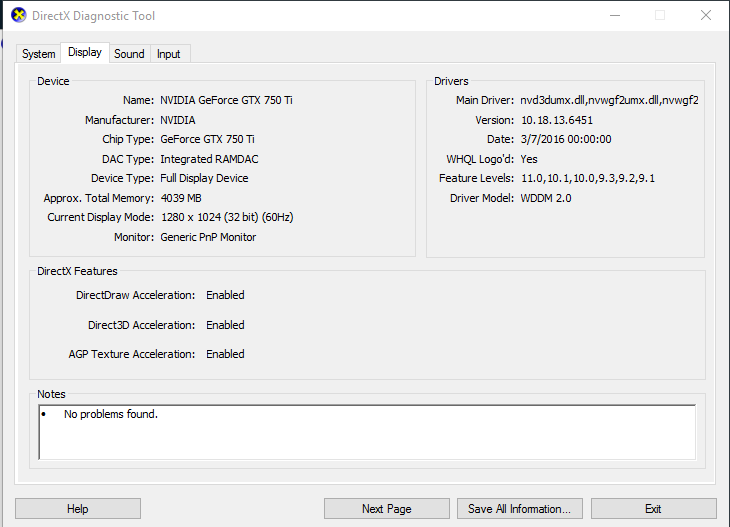Screen dimensions: 730x527
Task: Open the Input tab
Action: coord(169,54)
